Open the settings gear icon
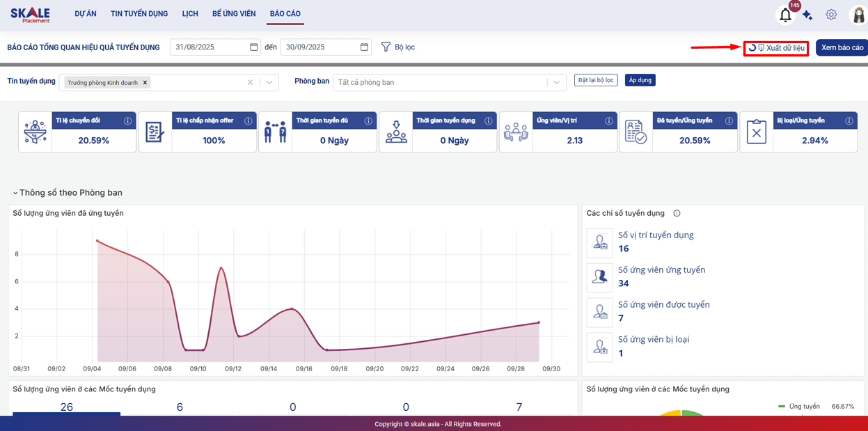This screenshot has height=431, width=868. click(831, 15)
